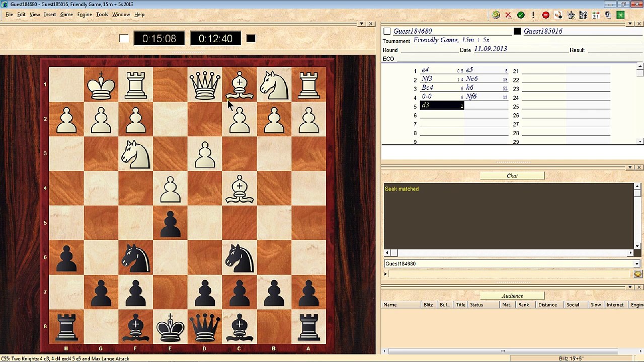The height and width of the screenshot is (362, 644).
Task: Click the audience horizontal scrollbar thumb
Action: point(503,351)
